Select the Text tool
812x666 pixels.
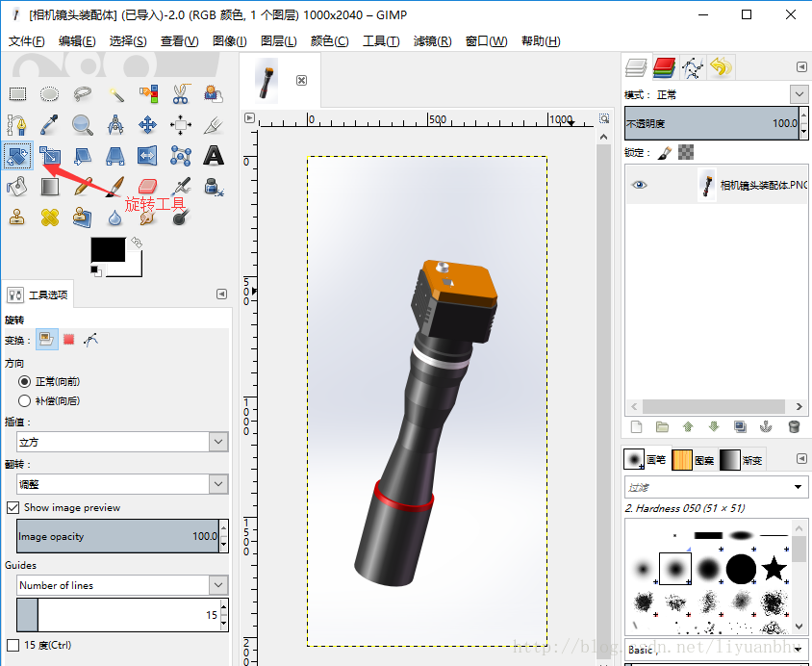pyautogui.click(x=214, y=155)
